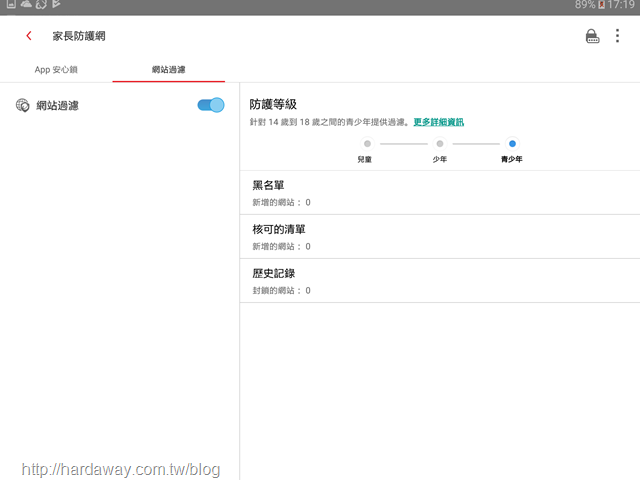Screen dimensions: 640x480
Task: Open the lock/password icon in header
Action: [592, 36]
